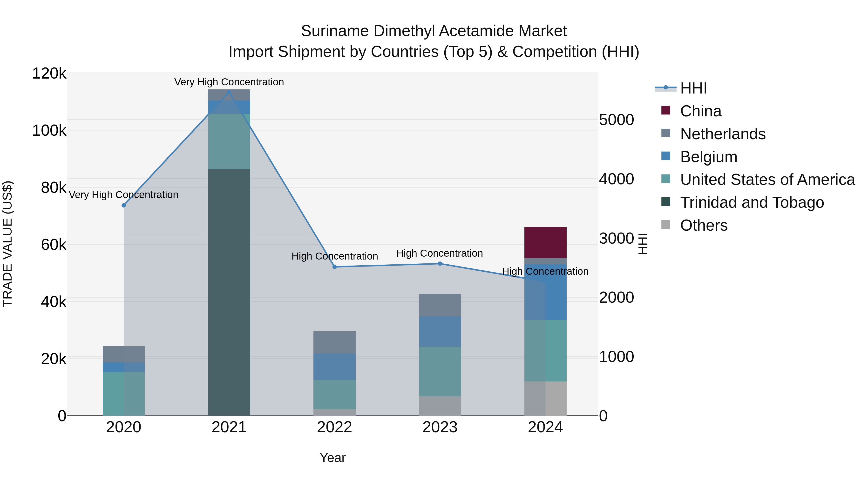The height and width of the screenshot is (488, 868).
Task: Click the Very High Concentration label near 2020
Action: [124, 195]
